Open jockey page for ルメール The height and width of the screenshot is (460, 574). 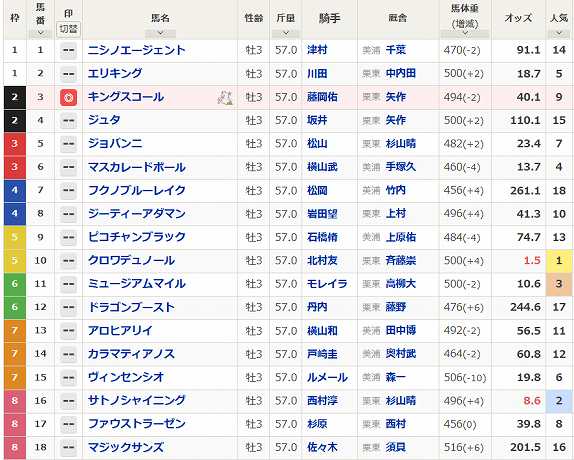[327, 377]
